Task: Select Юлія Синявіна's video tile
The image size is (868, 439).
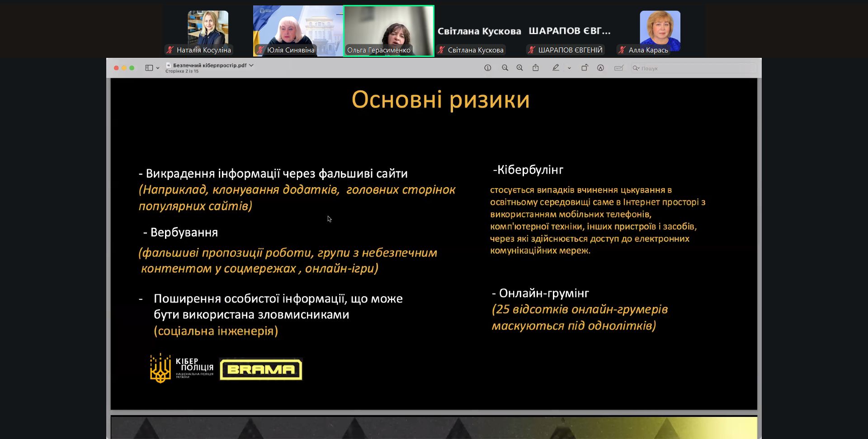Action: [298, 31]
